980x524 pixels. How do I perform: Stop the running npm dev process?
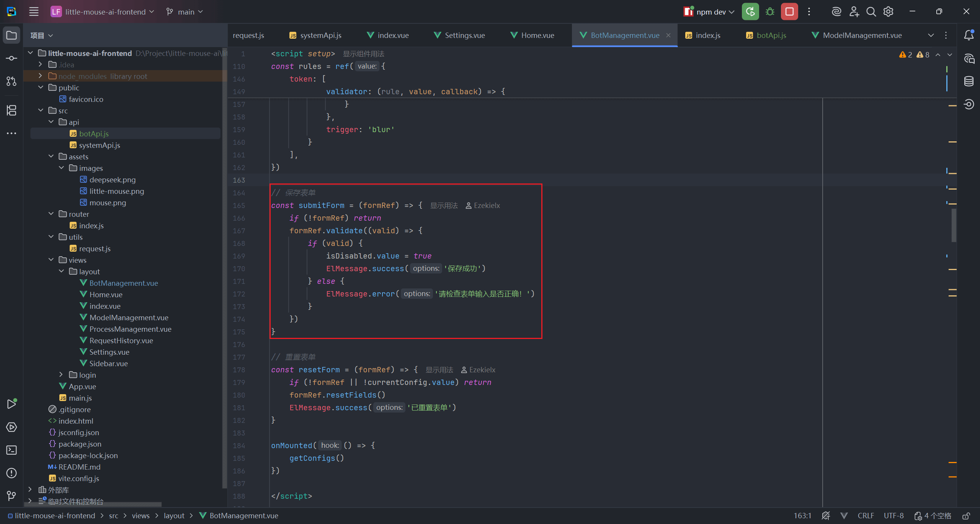789,12
